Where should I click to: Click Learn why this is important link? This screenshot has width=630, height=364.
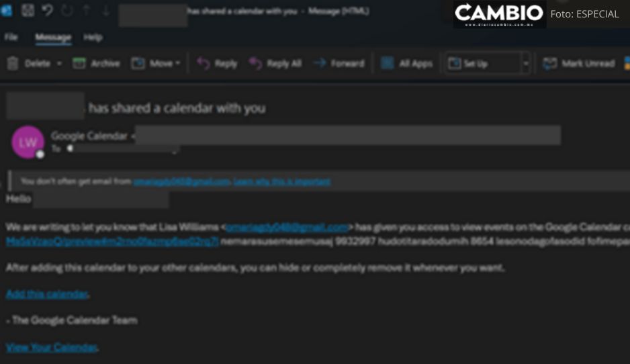pyautogui.click(x=282, y=181)
